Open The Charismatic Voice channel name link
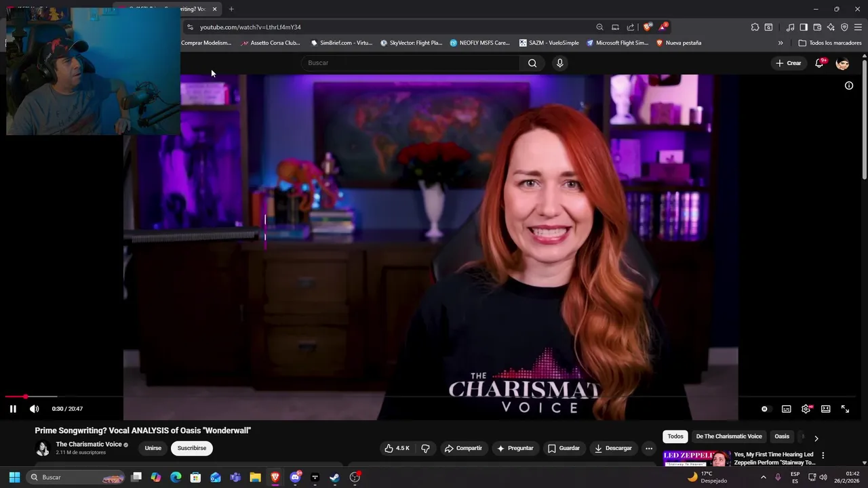Image resolution: width=868 pixels, height=488 pixels. (89, 445)
